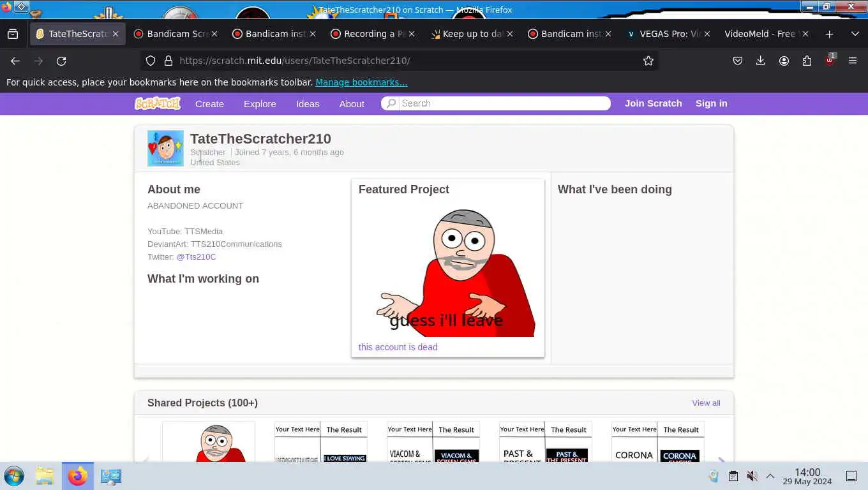Viewport: 868px width, 490px height.
Task: Click the Sign in link
Action: coord(711,103)
